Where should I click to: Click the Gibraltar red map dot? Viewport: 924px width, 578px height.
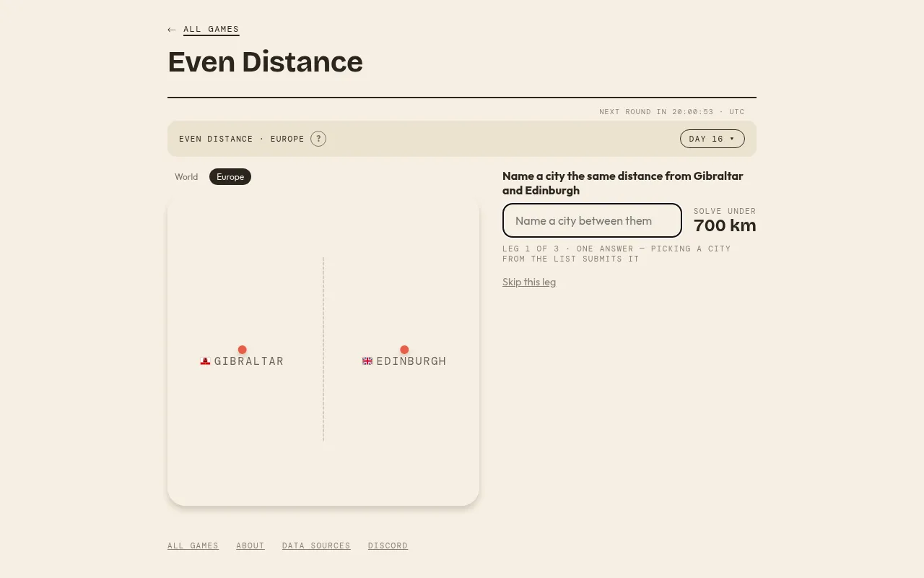click(243, 350)
